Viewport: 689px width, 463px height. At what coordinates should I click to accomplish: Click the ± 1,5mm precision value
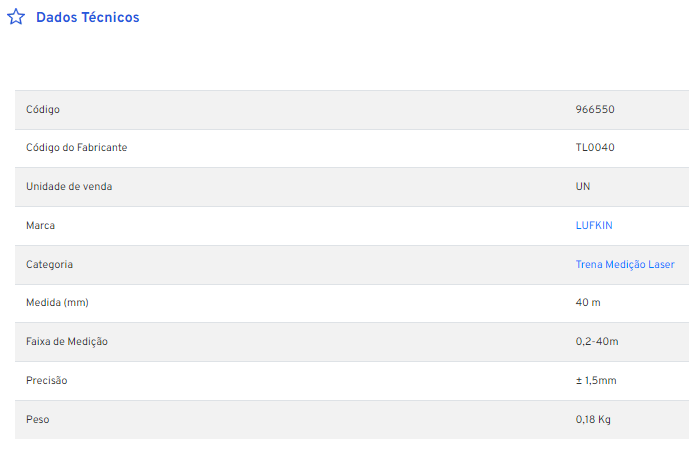click(x=596, y=381)
